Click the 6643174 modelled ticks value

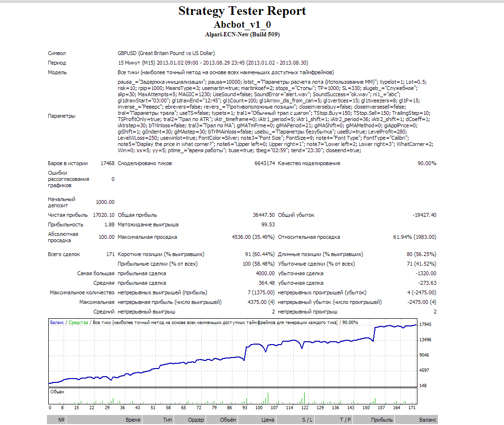coord(264,163)
